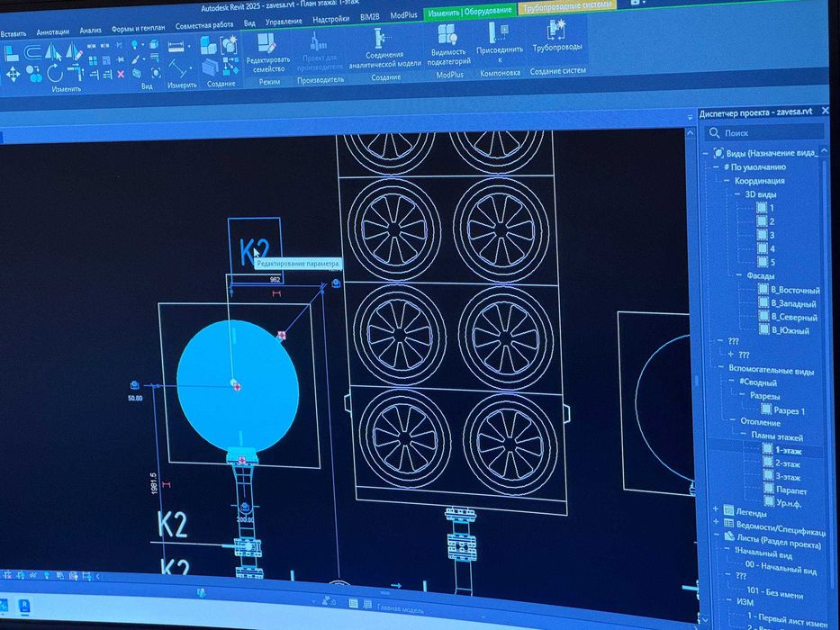
Task: Click the light bulb reveal hidden icon in view bar
Action: [x=47, y=575]
